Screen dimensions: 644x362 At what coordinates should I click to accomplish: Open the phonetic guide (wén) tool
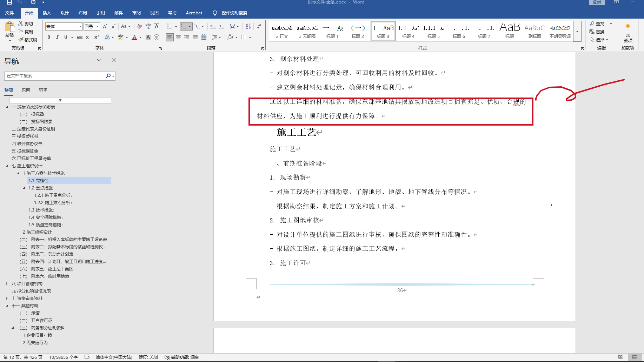point(148,26)
